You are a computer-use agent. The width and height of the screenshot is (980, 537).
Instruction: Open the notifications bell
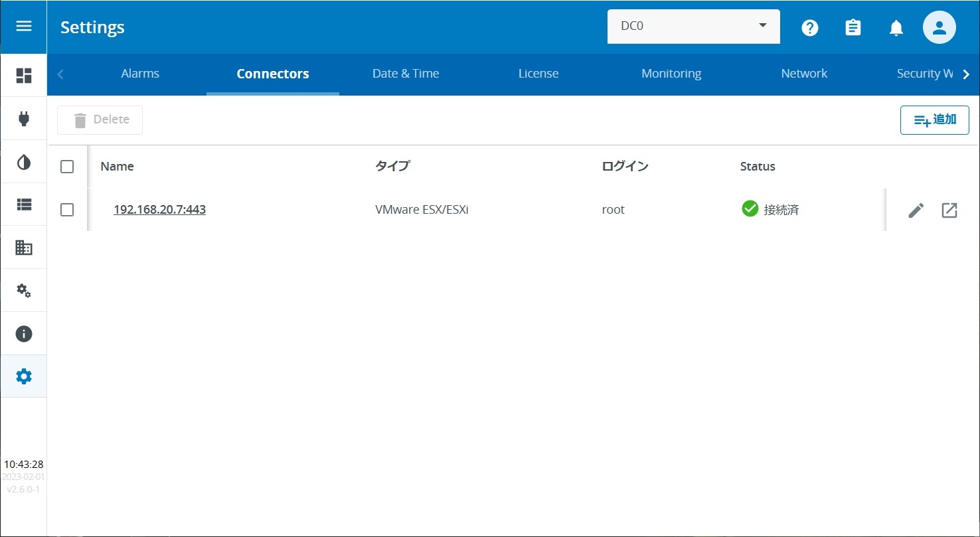pos(896,27)
